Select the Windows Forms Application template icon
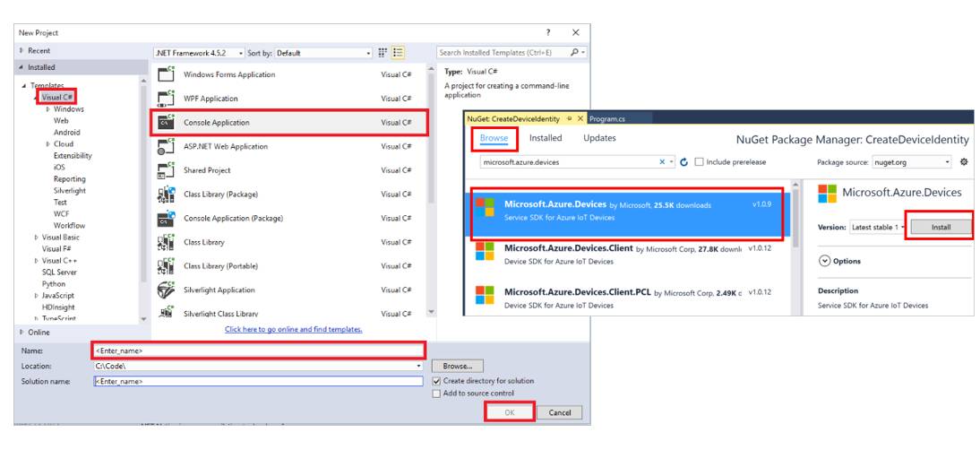The height and width of the screenshot is (450, 980). [x=167, y=74]
